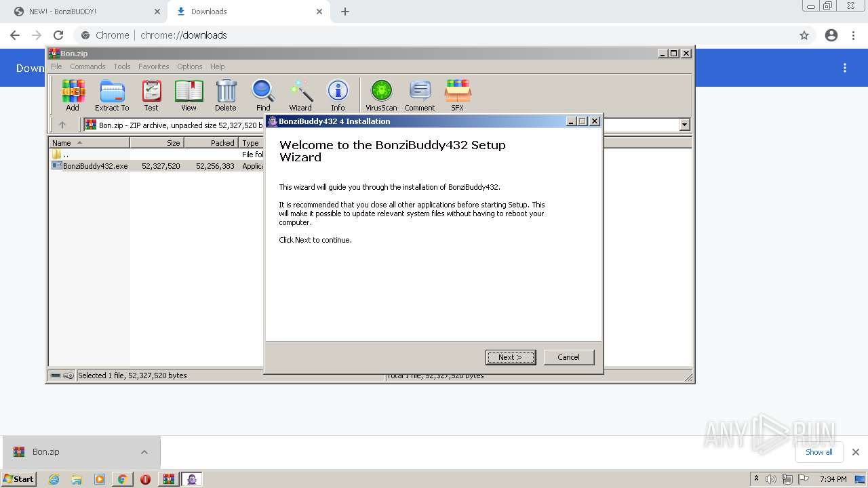This screenshot has height=488, width=868.
Task: Switch to WinRAR taskbar button
Action: coord(169,479)
